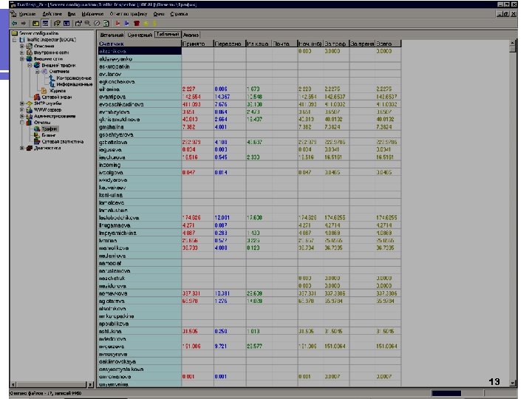Collapse the Внешний трафик tree node
532x399 pixels.
coord(30,65)
